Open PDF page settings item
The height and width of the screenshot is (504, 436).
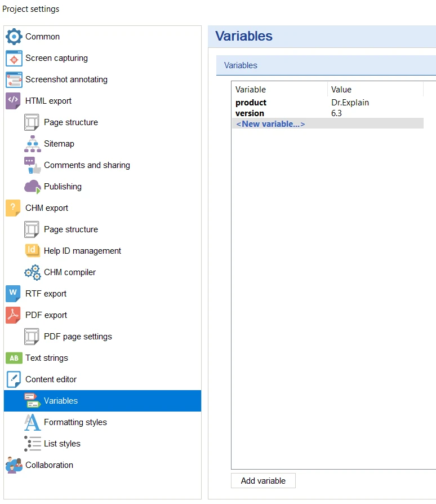tap(78, 337)
